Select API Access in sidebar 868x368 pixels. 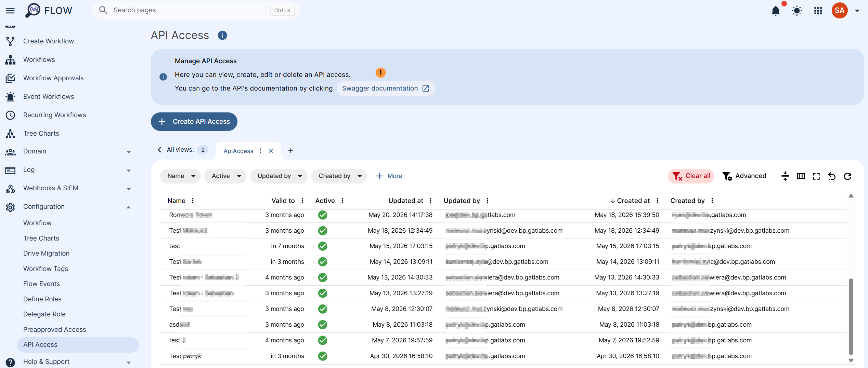pyautogui.click(x=78, y=345)
